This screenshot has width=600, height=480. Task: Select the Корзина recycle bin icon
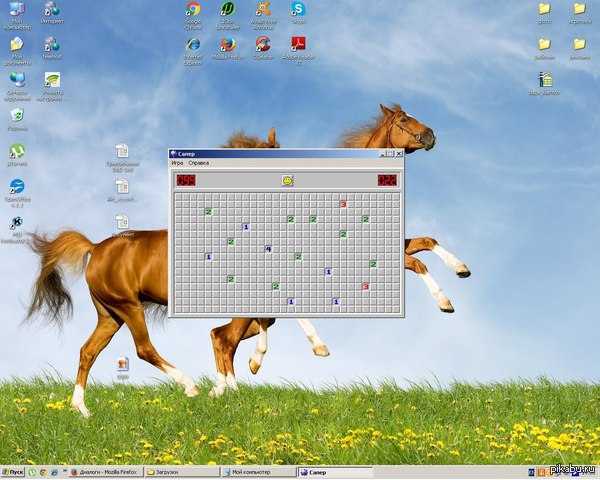[x=17, y=116]
